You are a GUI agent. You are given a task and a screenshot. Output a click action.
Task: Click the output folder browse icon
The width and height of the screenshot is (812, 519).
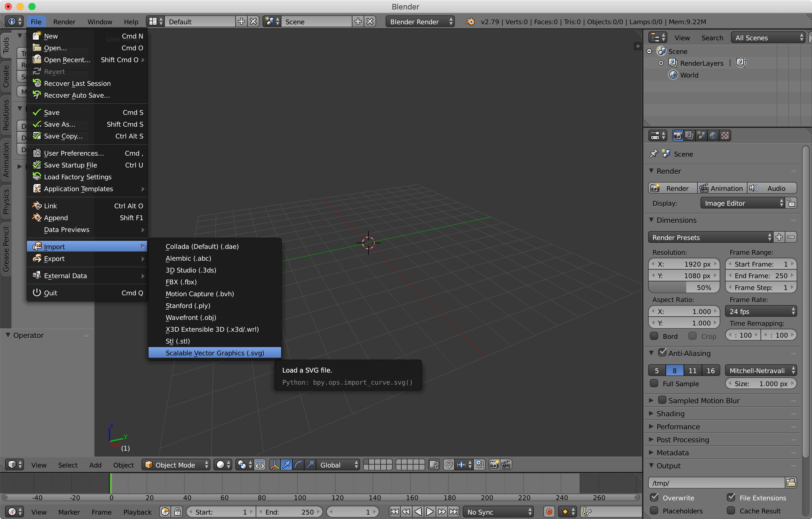[791, 483]
